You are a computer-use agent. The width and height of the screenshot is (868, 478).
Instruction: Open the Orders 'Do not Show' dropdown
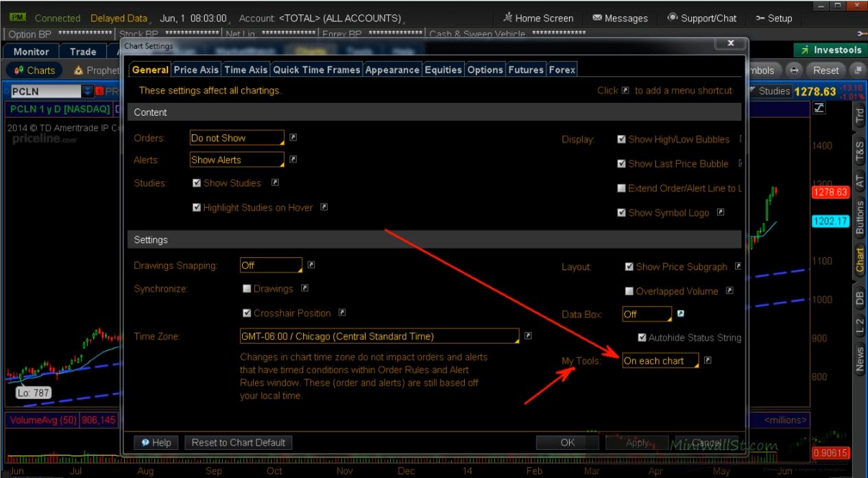(237, 138)
